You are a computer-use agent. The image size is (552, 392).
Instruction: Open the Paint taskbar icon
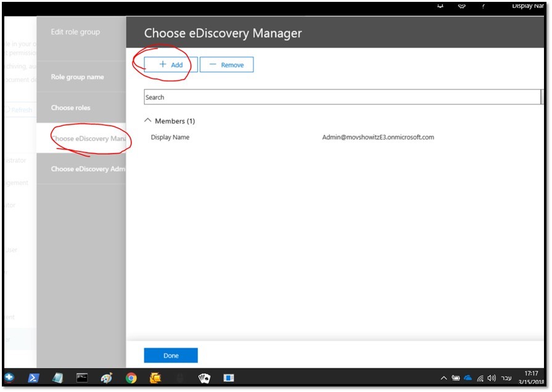107,378
